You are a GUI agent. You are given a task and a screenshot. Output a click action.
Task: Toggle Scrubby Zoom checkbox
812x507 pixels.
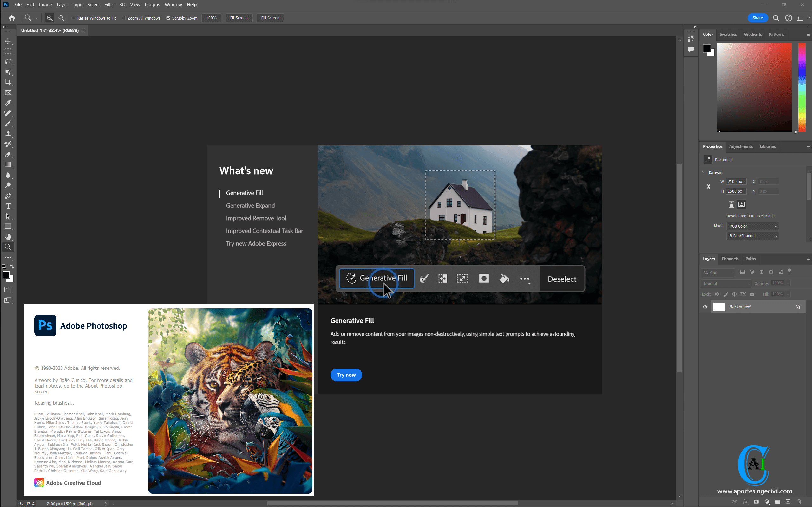pos(168,17)
